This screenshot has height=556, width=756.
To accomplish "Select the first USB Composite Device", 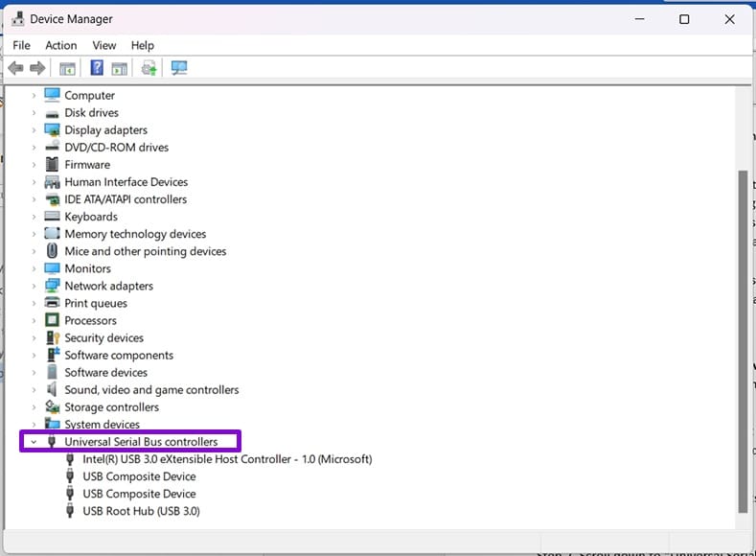I will point(139,476).
